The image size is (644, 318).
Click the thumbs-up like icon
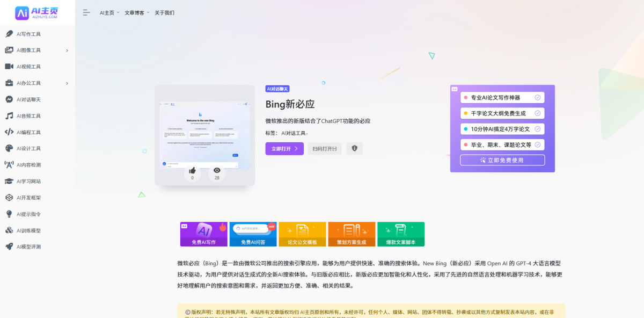pos(192,170)
